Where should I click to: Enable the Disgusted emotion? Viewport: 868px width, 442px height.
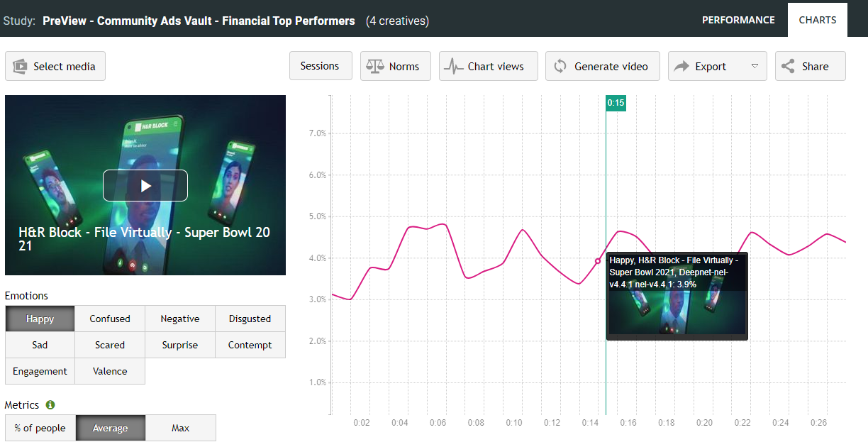250,319
